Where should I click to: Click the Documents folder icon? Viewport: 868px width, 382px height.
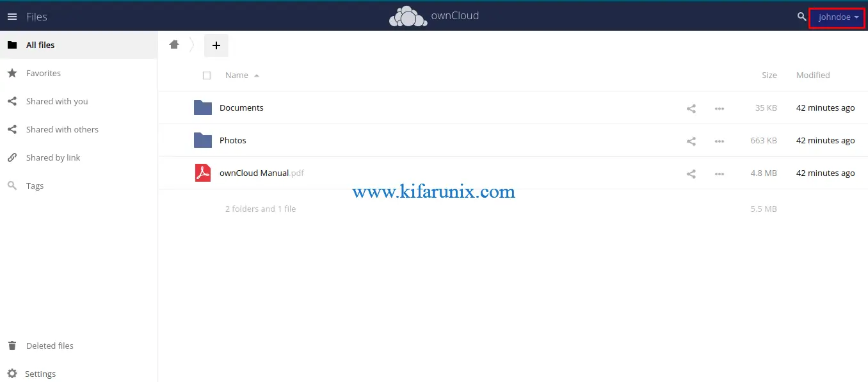pyautogui.click(x=203, y=107)
